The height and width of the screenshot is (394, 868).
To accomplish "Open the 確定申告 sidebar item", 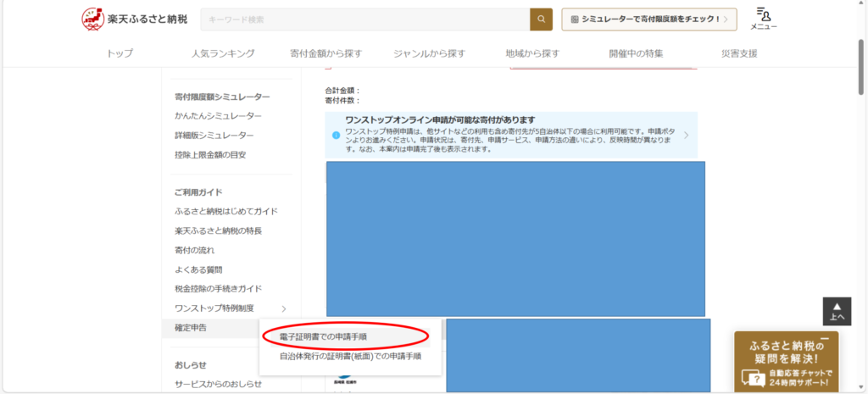I will [191, 327].
